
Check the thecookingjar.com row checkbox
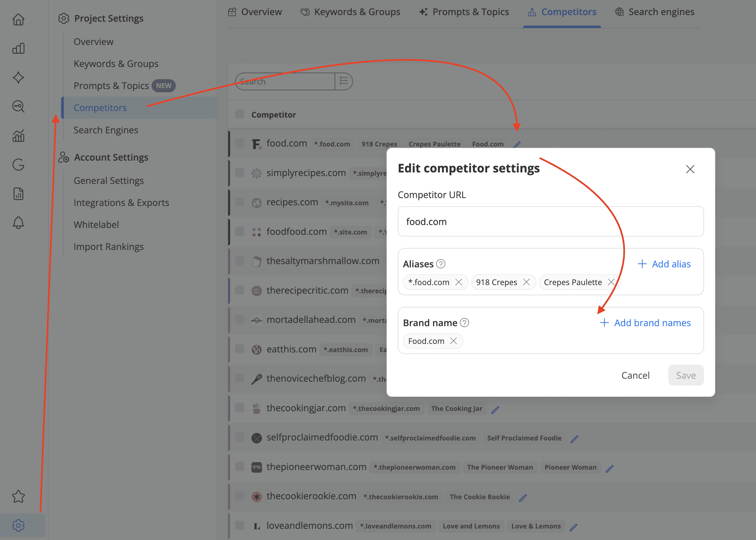click(x=240, y=407)
